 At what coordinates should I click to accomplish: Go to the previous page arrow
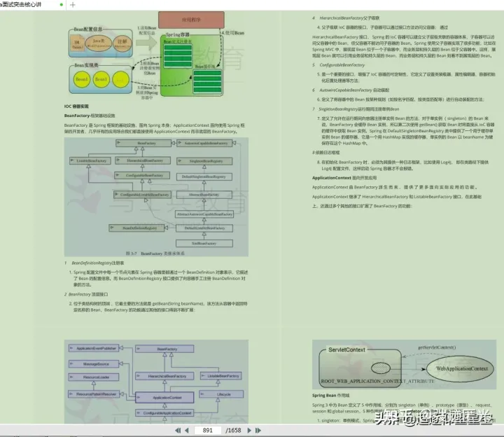(187, 430)
